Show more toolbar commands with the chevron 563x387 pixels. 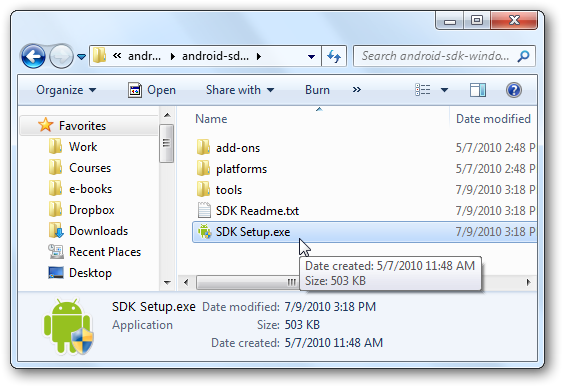pos(357,89)
